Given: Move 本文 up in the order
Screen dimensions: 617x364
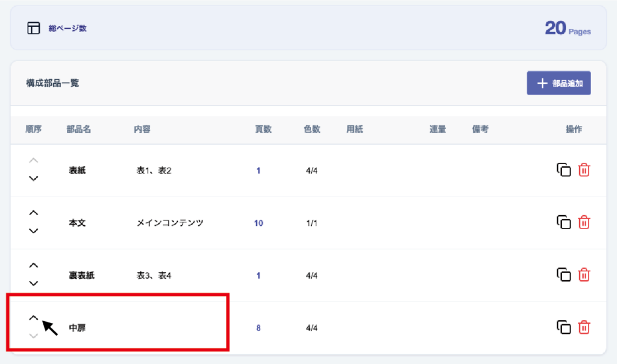Looking at the screenshot, I should tap(34, 213).
